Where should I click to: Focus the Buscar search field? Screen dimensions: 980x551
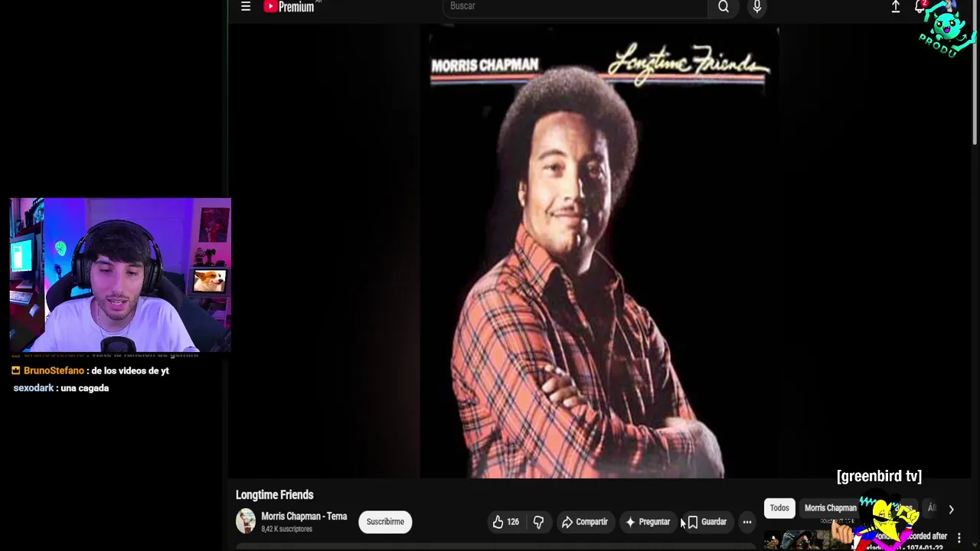(x=575, y=7)
